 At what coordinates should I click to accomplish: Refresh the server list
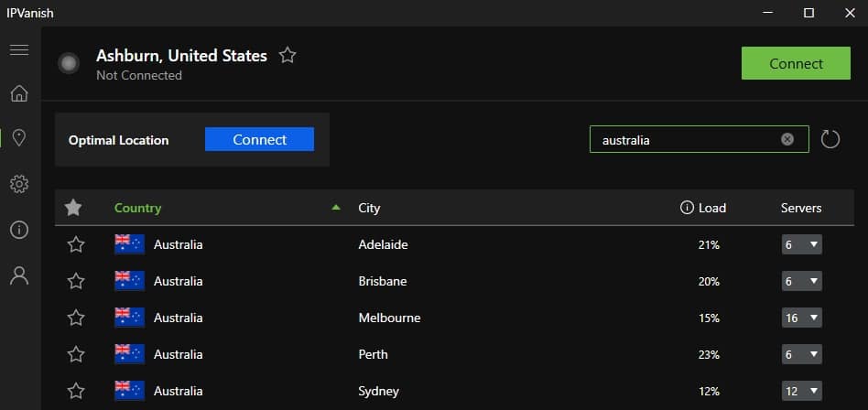pos(830,139)
